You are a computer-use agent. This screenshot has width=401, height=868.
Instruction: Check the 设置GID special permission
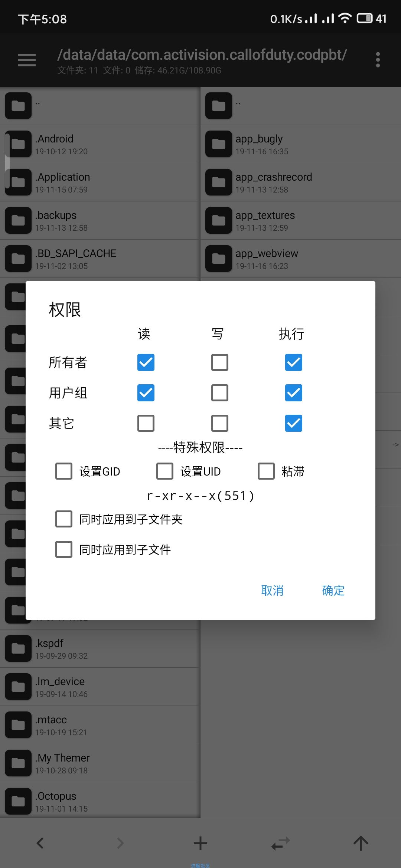tap(64, 471)
